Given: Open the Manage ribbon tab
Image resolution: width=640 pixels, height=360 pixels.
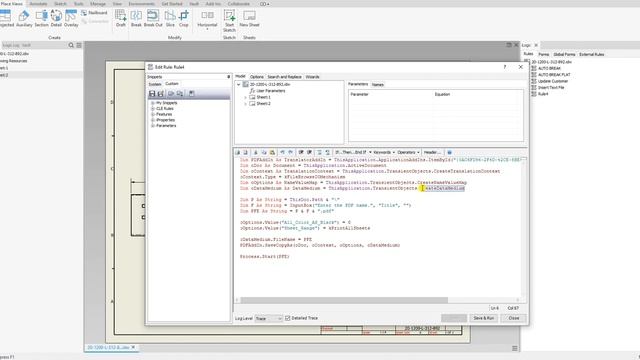Looking at the screenshot, I should click(x=98, y=4).
